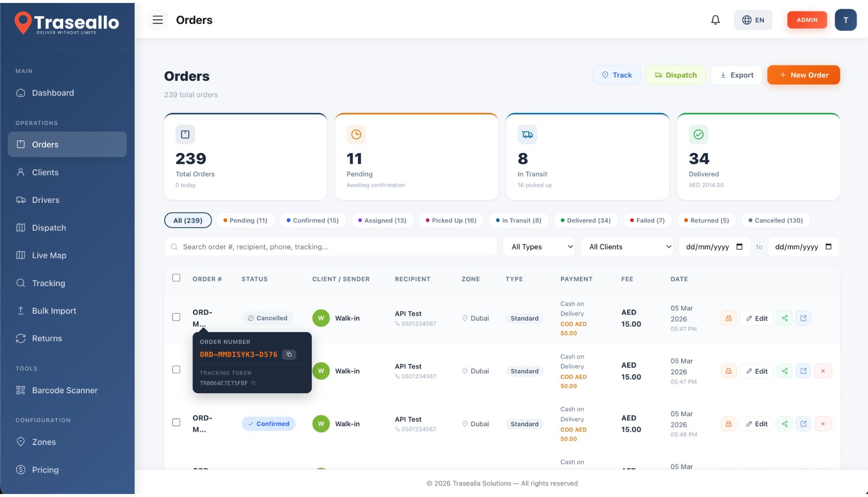Click the New Order button
Viewport: 868px width, 497px height.
[803, 75]
